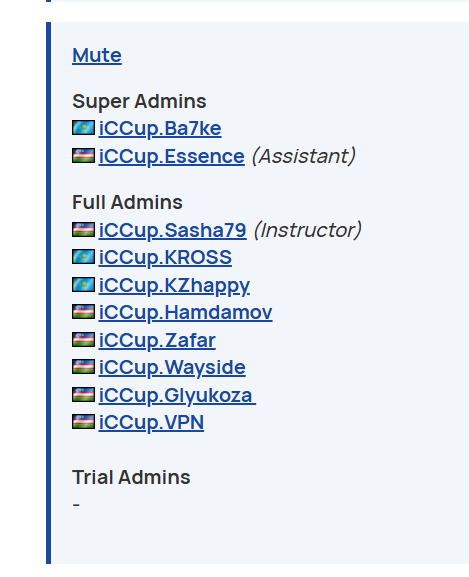Click the flag icon beside iCCup.Sasha79
The image size is (469, 577).
coord(84,229)
